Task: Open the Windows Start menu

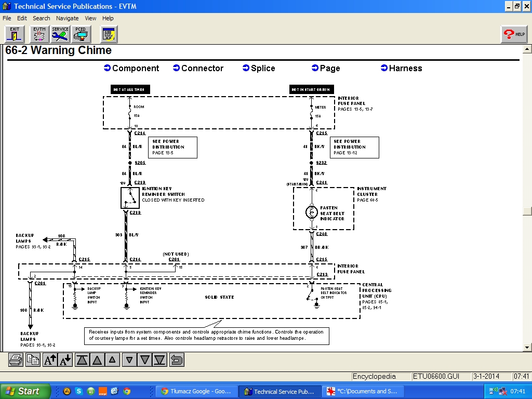Action: (24, 391)
